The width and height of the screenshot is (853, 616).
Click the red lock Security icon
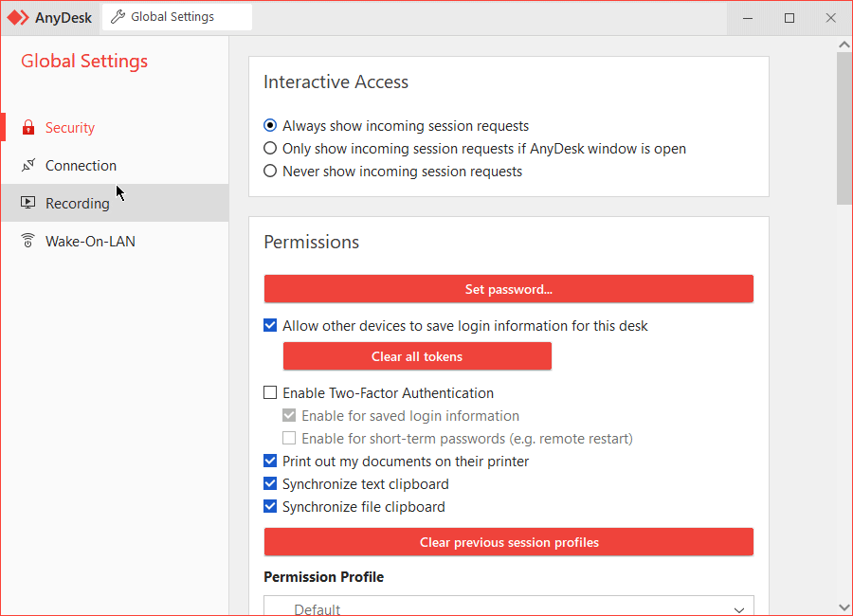(28, 127)
